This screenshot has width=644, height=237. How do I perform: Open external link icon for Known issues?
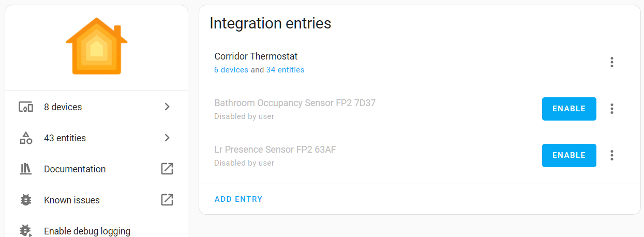tap(167, 200)
